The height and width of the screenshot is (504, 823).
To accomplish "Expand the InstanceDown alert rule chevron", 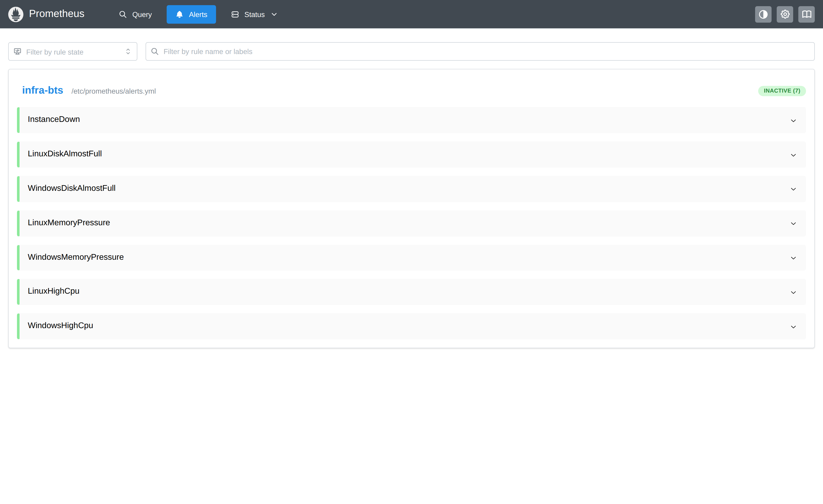I will 793,121.
